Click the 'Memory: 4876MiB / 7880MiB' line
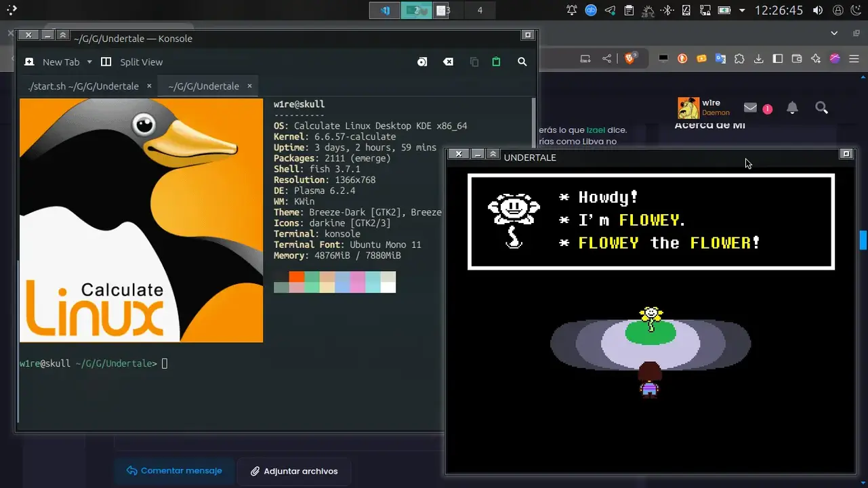This screenshot has height=488, width=868. 337,256
